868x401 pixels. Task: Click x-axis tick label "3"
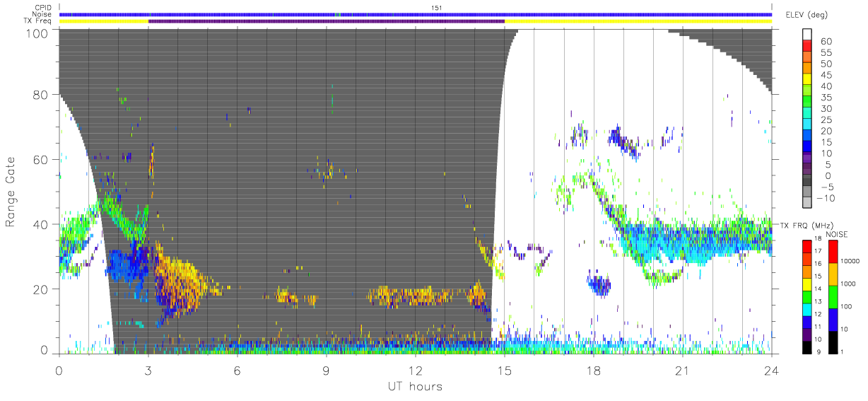point(148,371)
